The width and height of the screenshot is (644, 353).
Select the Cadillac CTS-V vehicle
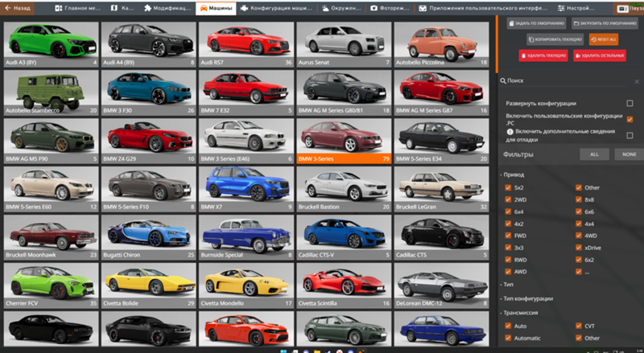coord(344,237)
